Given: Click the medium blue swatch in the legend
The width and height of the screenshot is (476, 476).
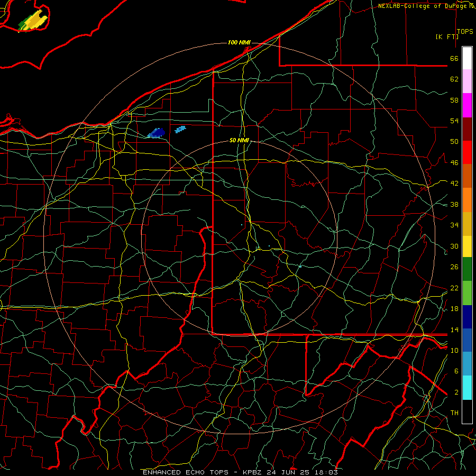Looking at the screenshot, I should (467, 340).
